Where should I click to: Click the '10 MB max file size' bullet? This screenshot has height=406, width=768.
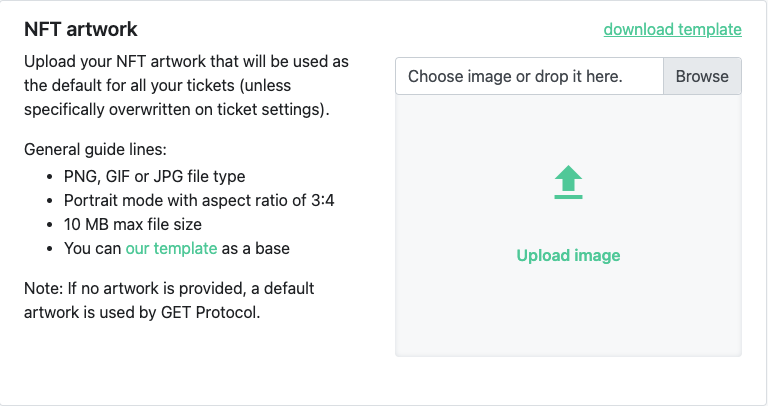[133, 224]
